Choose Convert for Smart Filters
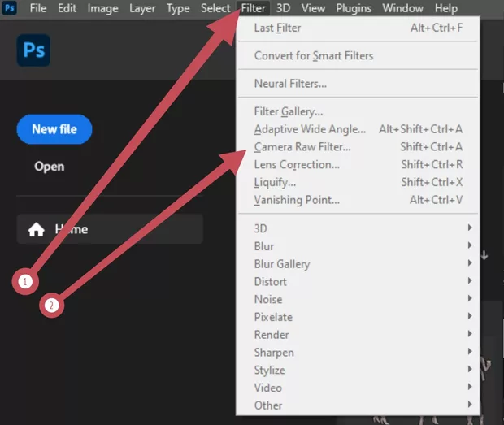The height and width of the screenshot is (425, 504). (358, 56)
